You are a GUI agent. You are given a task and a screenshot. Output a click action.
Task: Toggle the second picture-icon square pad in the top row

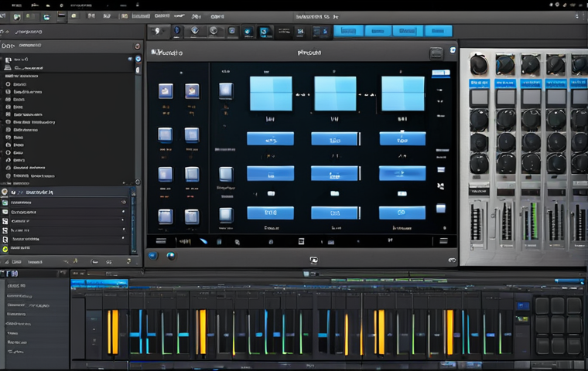pos(192,91)
